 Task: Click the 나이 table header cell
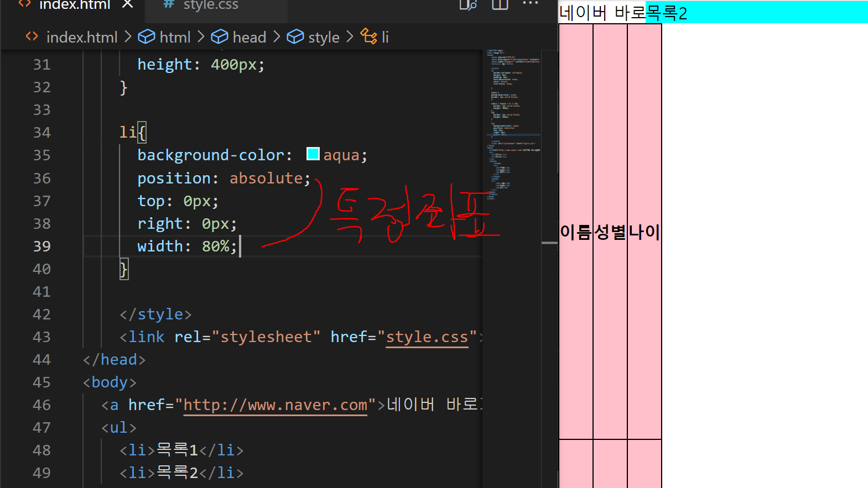[644, 232]
